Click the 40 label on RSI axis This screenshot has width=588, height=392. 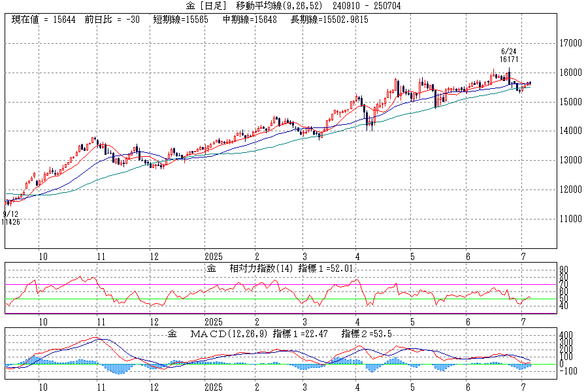click(x=564, y=306)
